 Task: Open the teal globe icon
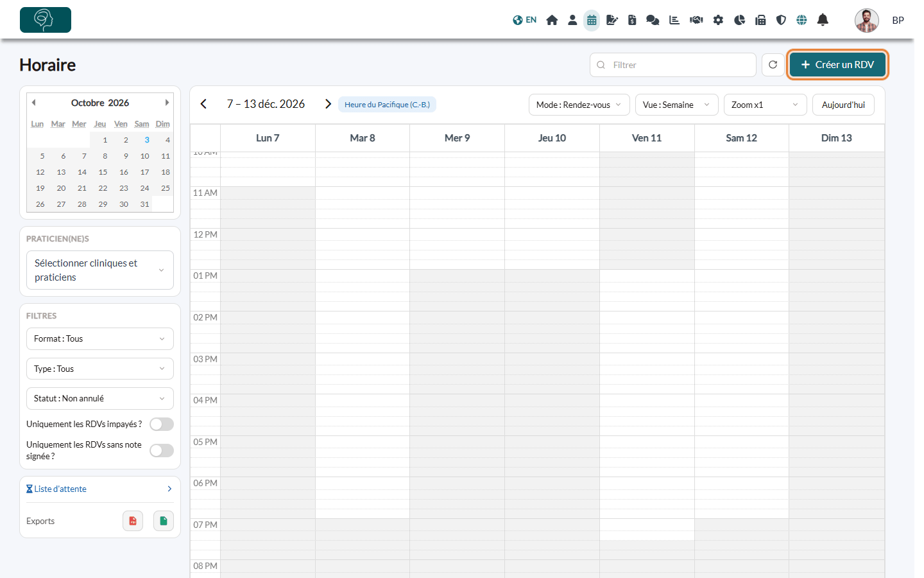(801, 20)
